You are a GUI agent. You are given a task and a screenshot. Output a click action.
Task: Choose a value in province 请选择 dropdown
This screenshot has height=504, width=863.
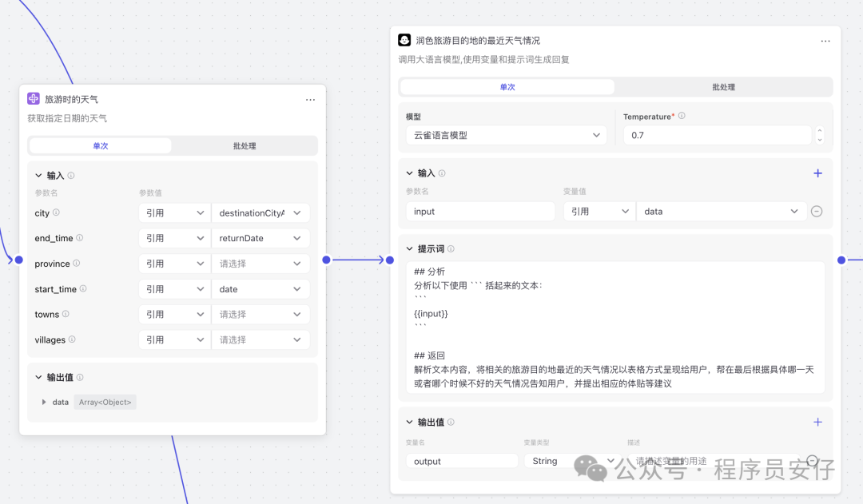pyautogui.click(x=260, y=264)
